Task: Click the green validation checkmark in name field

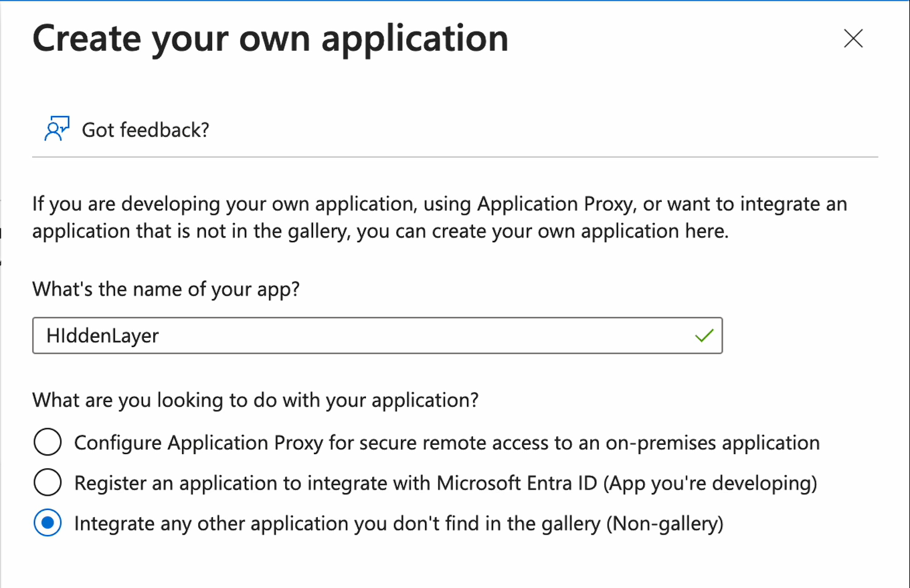Action: pyautogui.click(x=704, y=335)
